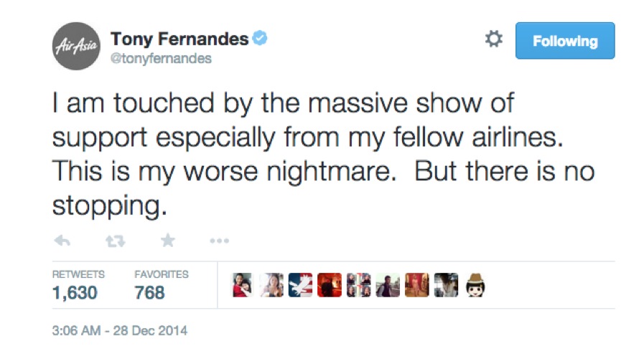Open the first retweeter avatar thumbnail
Image resolution: width=644 pixels, height=359 pixels.
pos(243,284)
